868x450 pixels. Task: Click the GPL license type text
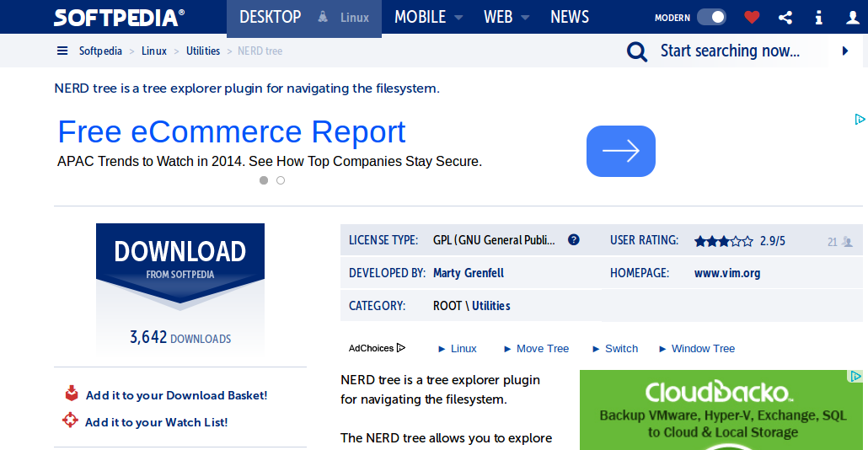pyautogui.click(x=494, y=240)
